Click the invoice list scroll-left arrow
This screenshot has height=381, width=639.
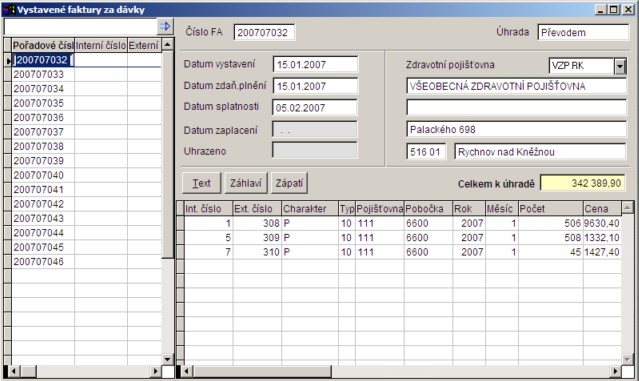tap(13, 371)
